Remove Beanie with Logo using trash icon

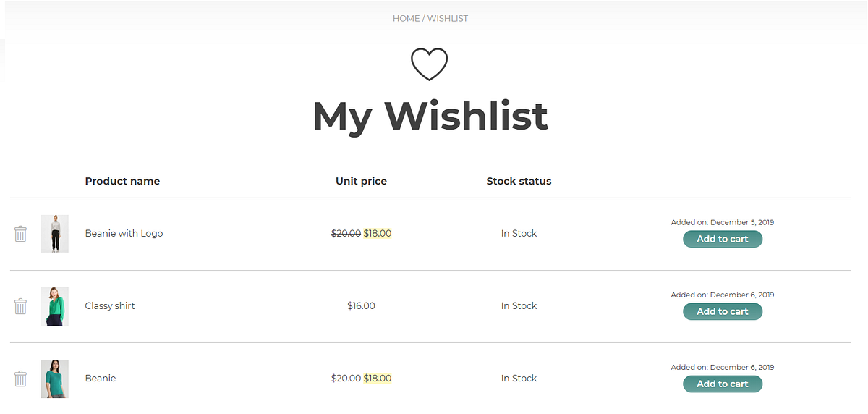click(20, 233)
